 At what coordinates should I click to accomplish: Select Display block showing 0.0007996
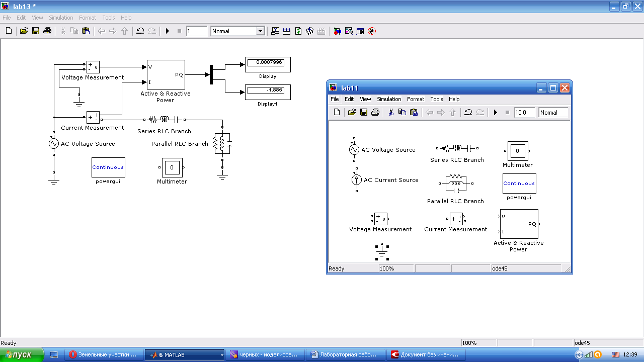point(268,64)
